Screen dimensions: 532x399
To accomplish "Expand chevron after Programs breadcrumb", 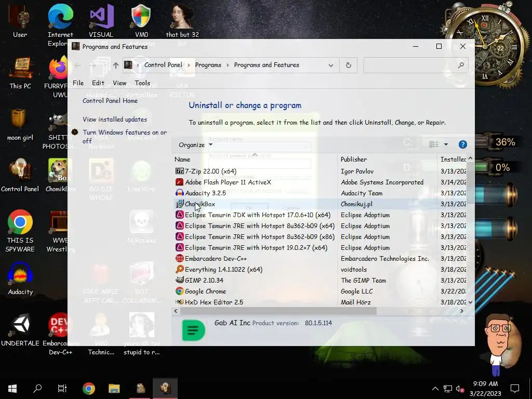I will point(228,65).
